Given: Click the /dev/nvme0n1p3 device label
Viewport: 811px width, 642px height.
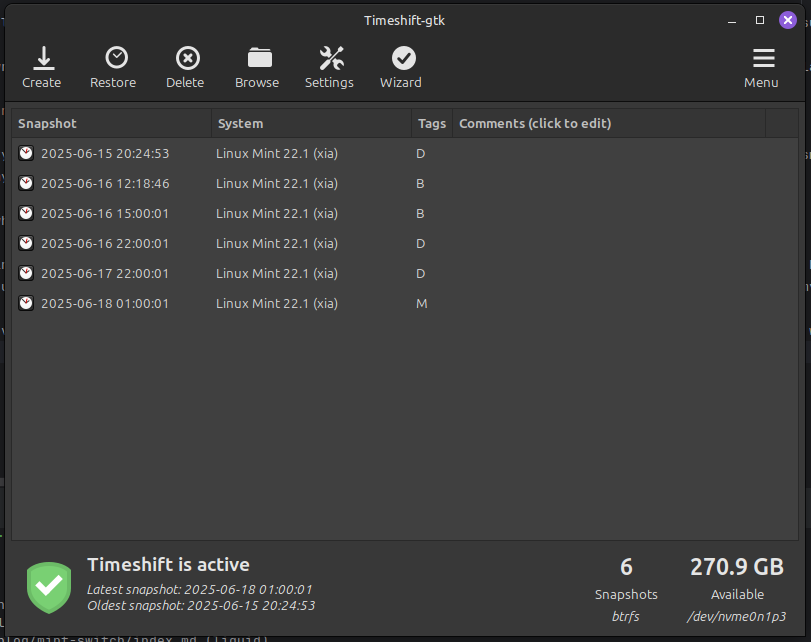Looking at the screenshot, I should (736, 616).
